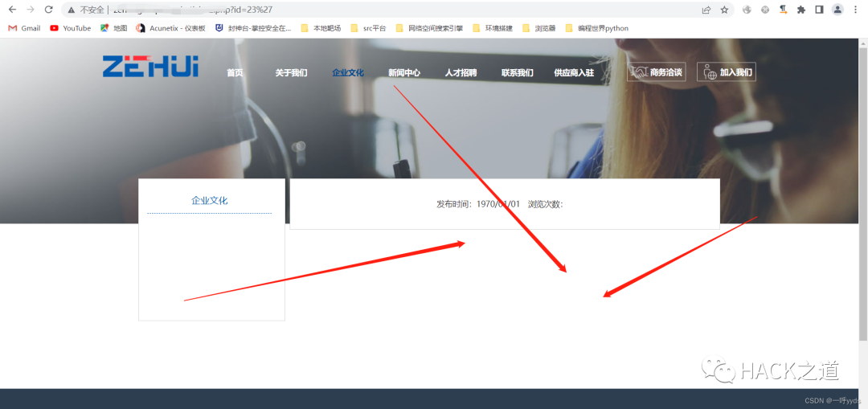
Task: Open 新闻中心 navigation item
Action: [403, 72]
